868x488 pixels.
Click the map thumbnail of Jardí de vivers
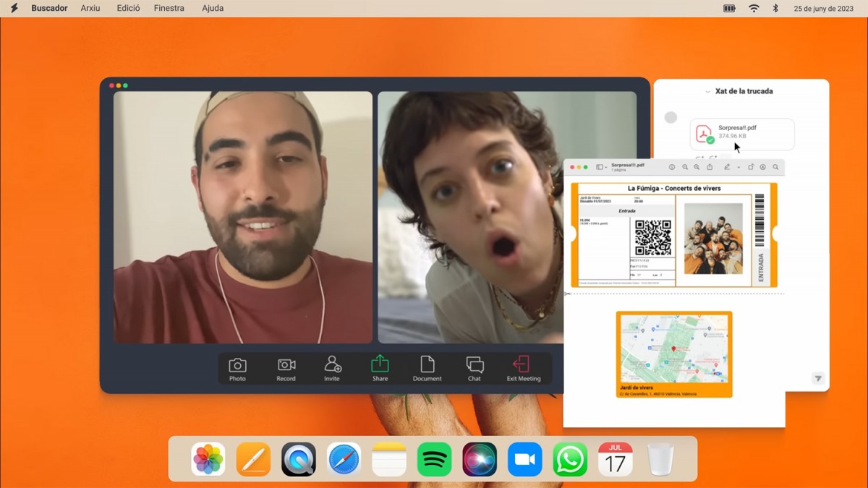673,349
